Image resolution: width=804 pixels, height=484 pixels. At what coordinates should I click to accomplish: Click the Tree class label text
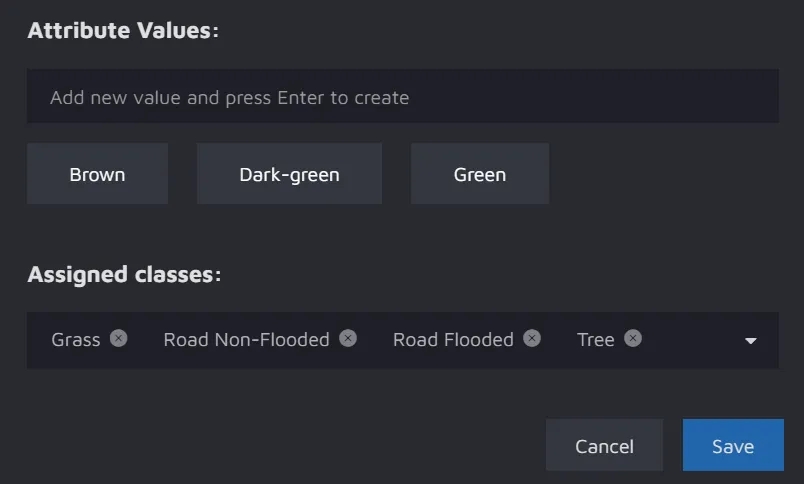595,340
